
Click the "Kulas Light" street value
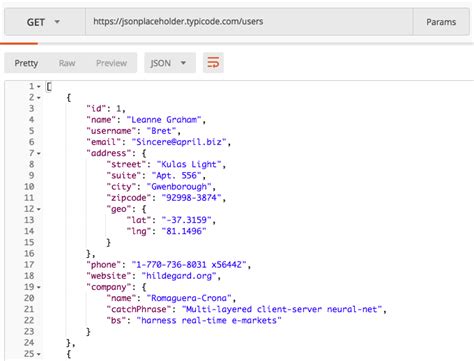tap(189, 164)
